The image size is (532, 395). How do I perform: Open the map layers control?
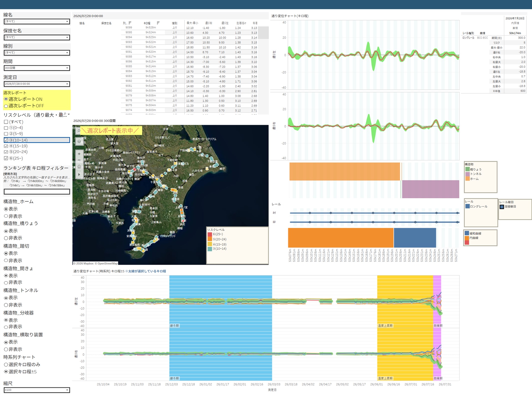click(79, 141)
